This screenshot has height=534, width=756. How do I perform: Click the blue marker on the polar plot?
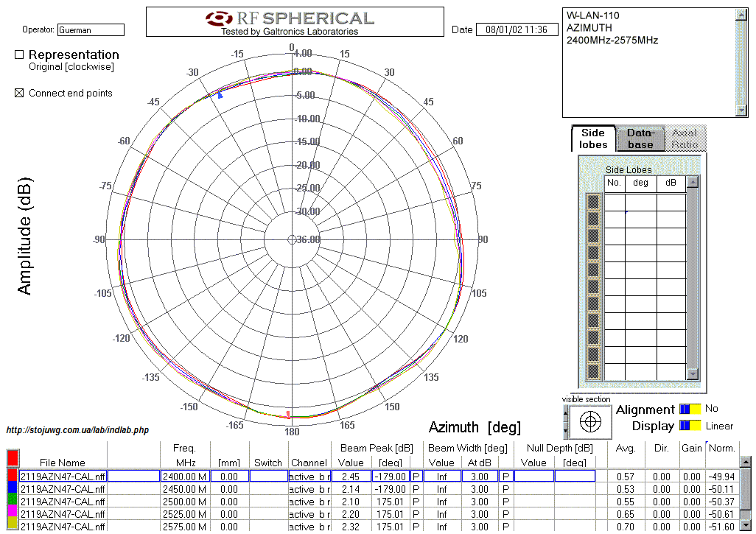pyautogui.click(x=220, y=96)
